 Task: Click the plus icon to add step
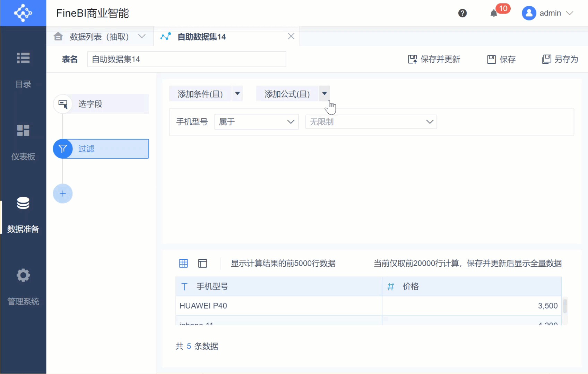point(63,194)
